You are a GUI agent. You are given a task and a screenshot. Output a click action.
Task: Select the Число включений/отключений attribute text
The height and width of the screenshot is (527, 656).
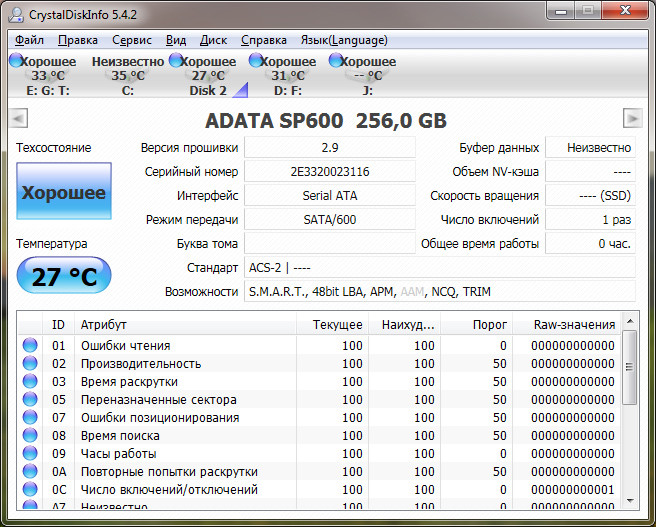tap(169, 490)
